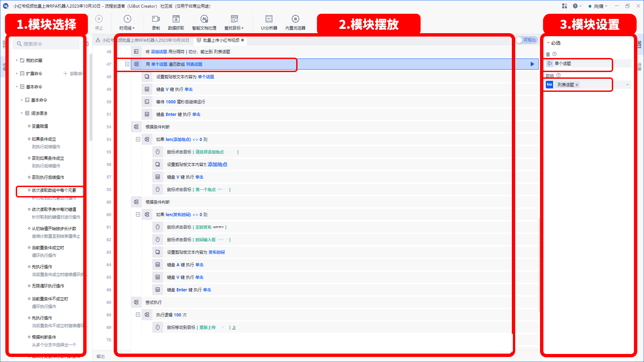The height and width of the screenshot is (362, 644).
Task: Open the 数组 field dropdown chevron
Action: tap(628, 85)
